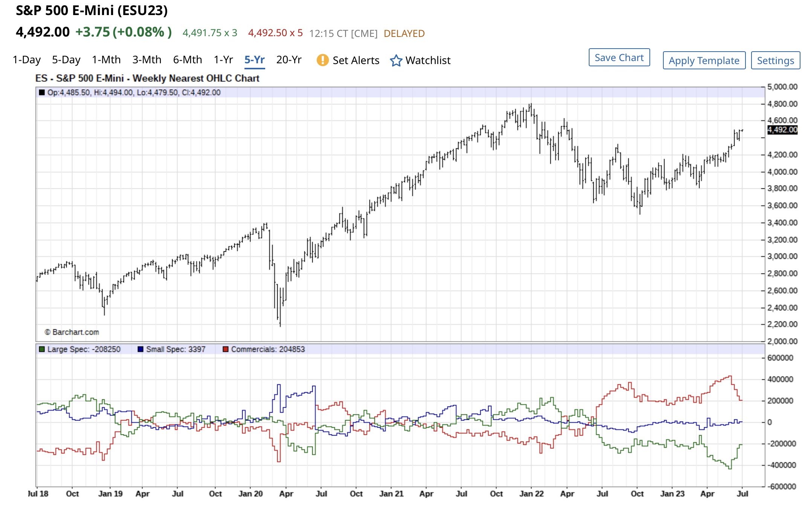Click the green Large Spec legend swatch
The image size is (808, 532).
(x=42, y=349)
